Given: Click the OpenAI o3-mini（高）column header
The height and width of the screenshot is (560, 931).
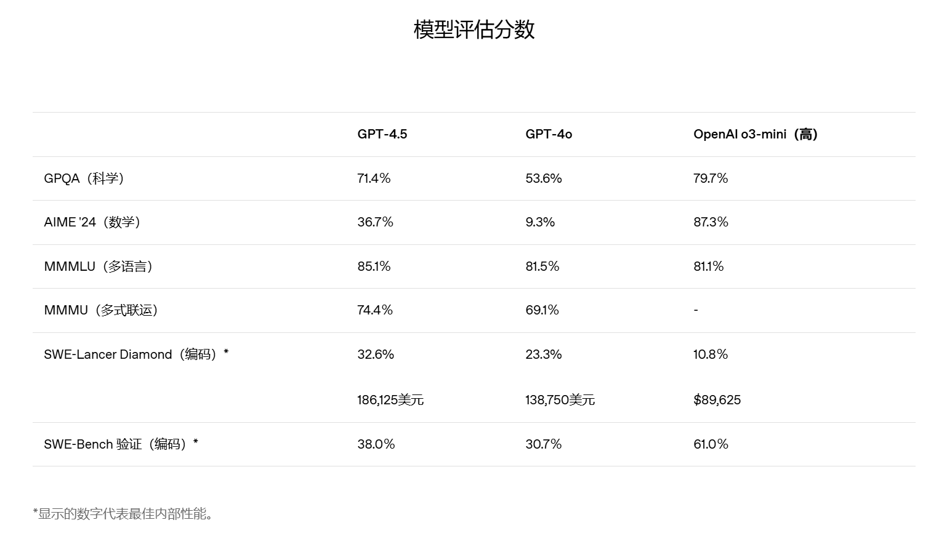Looking at the screenshot, I should pos(755,134).
